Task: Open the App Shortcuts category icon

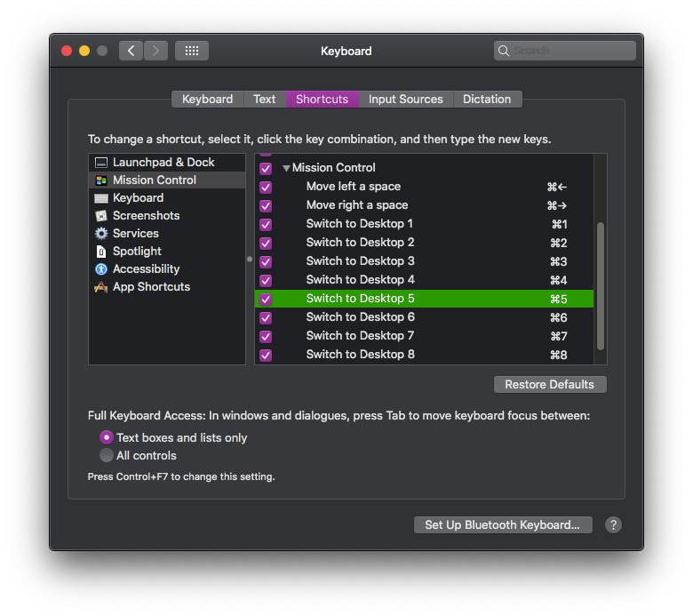Action: click(x=101, y=287)
